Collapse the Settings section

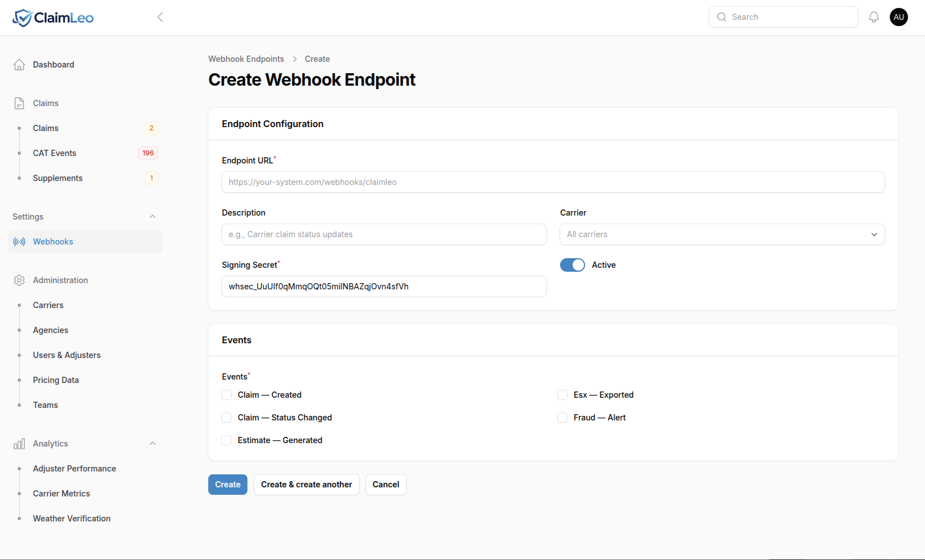(152, 216)
